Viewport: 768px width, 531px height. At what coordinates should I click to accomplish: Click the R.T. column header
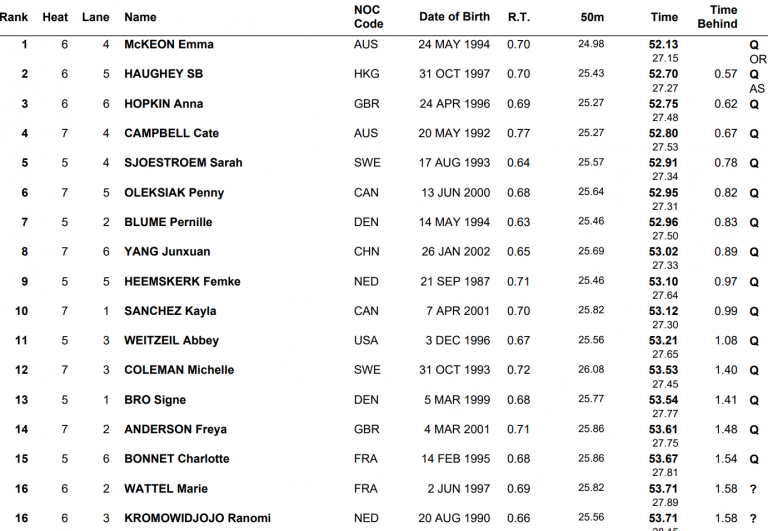coord(519,17)
